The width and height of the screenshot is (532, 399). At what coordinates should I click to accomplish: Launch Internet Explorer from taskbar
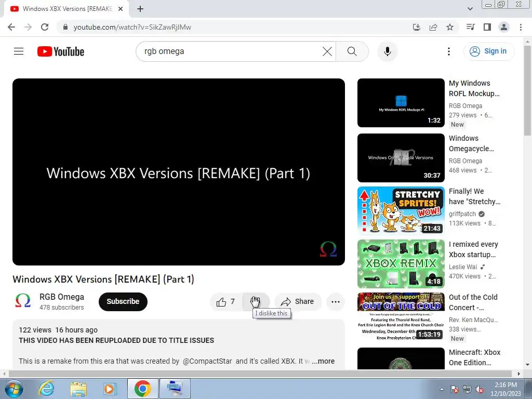pos(46,389)
